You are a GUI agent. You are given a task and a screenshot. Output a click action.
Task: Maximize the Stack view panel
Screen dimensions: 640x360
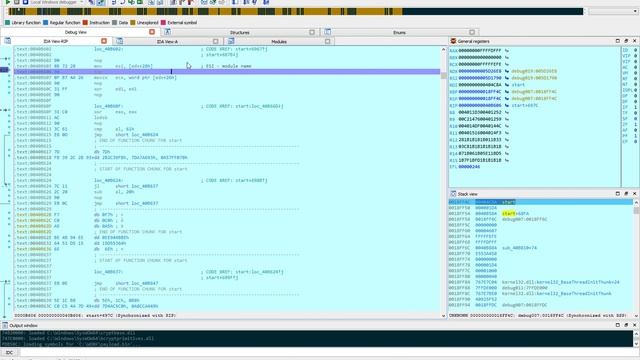tap(618, 193)
